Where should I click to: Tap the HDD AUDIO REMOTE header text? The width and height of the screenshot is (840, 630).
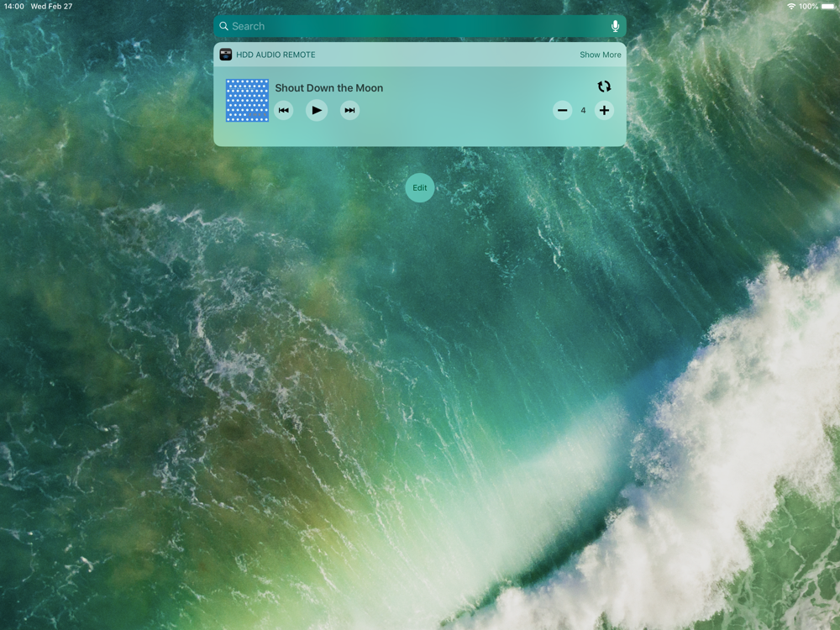pos(276,55)
